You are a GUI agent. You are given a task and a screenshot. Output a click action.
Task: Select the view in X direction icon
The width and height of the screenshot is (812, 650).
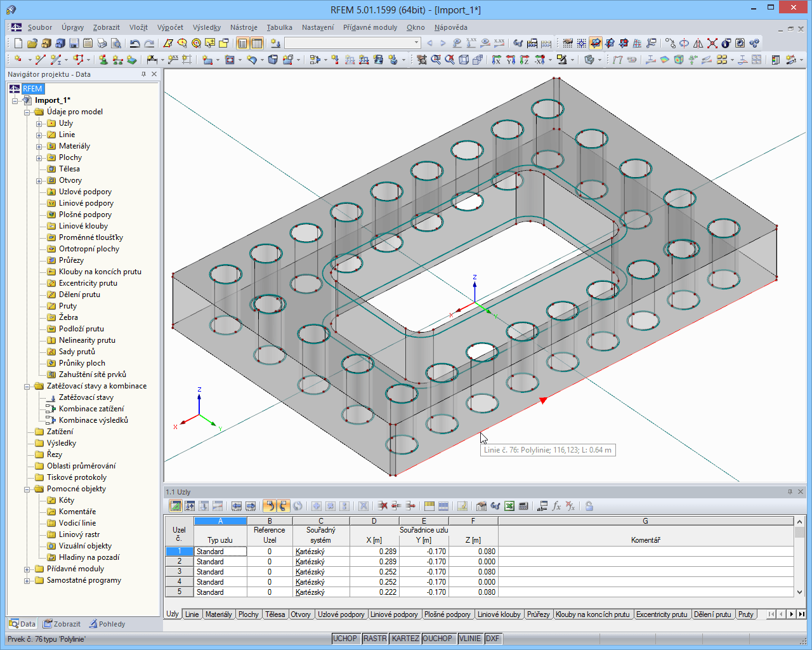click(496, 60)
